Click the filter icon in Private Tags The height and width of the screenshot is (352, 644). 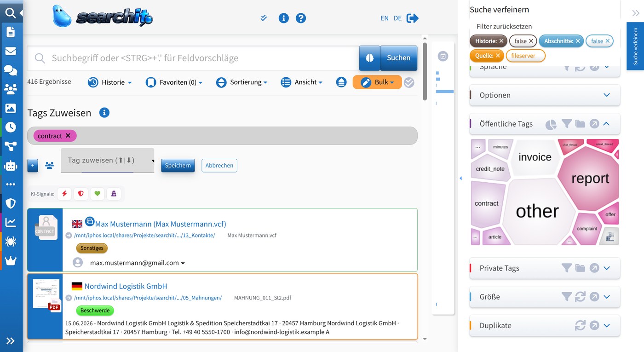tap(566, 268)
